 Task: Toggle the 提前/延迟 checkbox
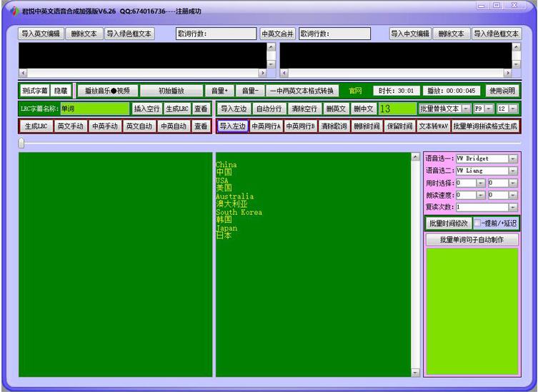pyautogui.click(x=477, y=223)
